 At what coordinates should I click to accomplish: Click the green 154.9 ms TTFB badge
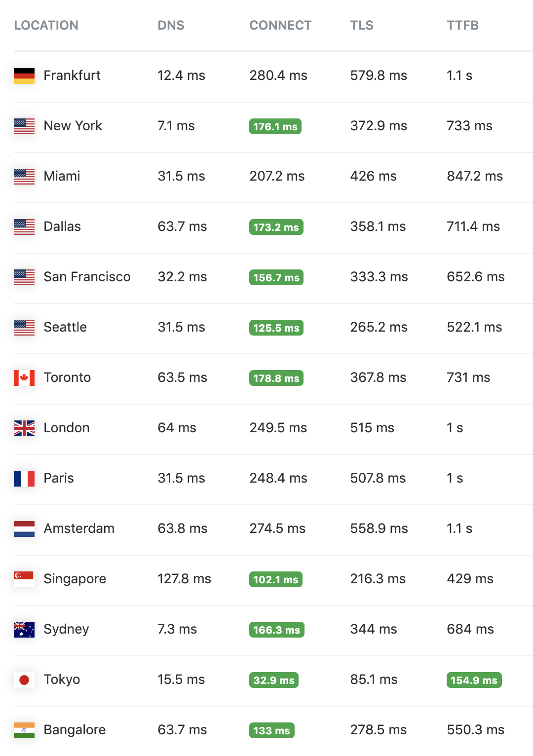[474, 680]
